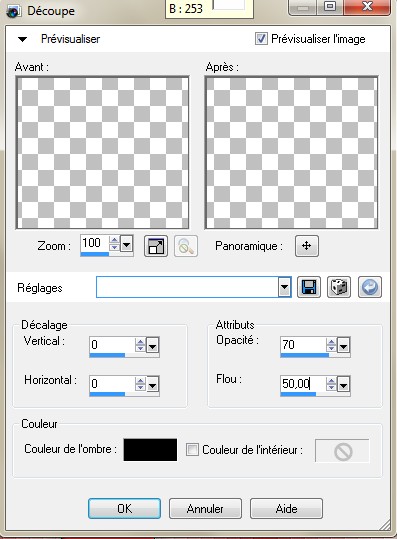Click the disabled interior color swatch
The width and height of the screenshot is (397, 539).
coord(342,451)
